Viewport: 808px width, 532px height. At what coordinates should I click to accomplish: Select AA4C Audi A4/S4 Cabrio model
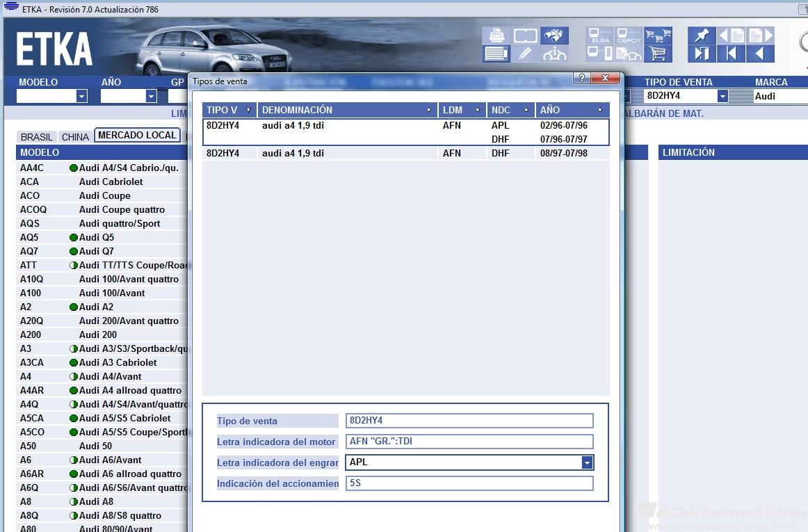[x=103, y=168]
